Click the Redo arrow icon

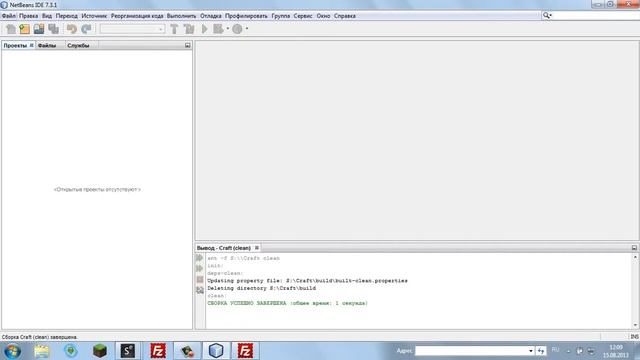coord(86,29)
